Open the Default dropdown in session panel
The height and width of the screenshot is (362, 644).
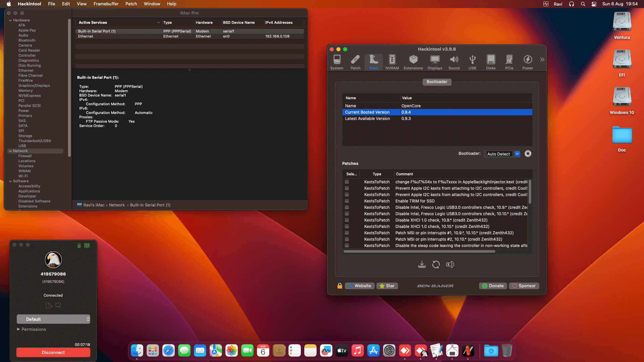(54, 319)
